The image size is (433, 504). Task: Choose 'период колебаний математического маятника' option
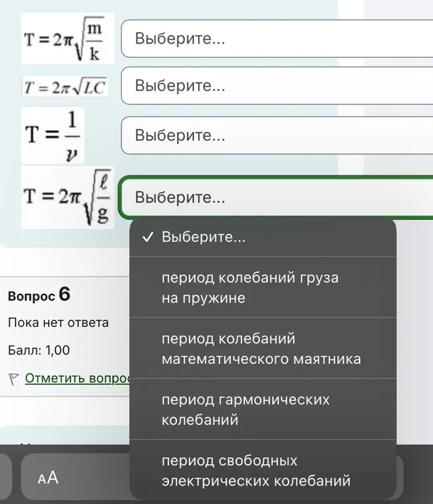click(263, 348)
